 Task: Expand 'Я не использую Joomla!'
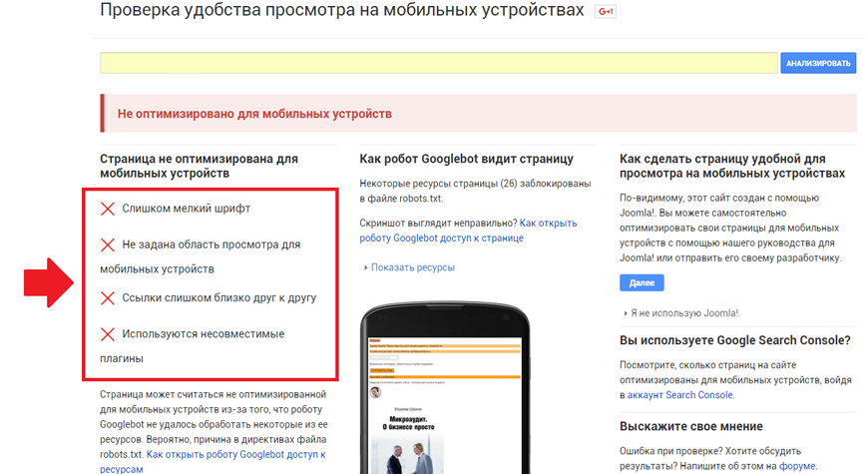tap(682, 313)
